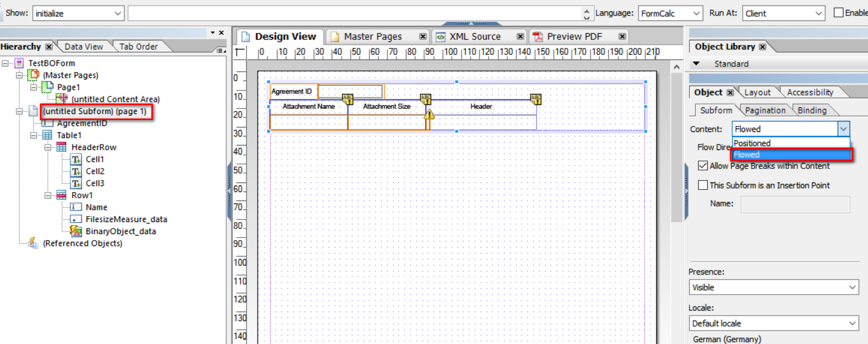Image resolution: width=868 pixels, height=344 pixels.
Task: Click the Page1 master page icon
Action: [47, 86]
